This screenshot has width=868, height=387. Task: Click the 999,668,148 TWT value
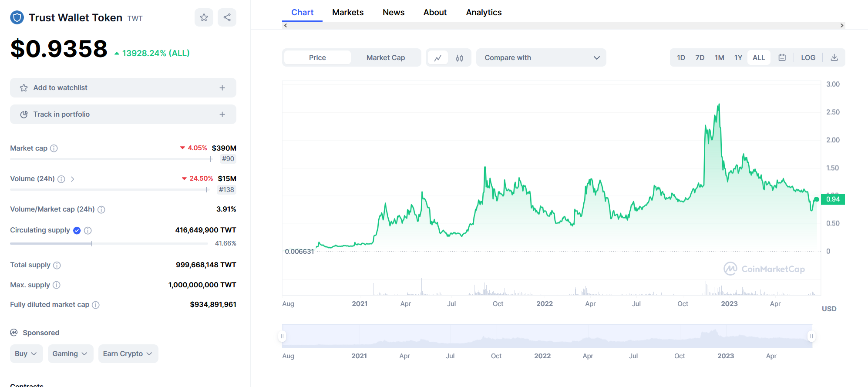pyautogui.click(x=206, y=265)
